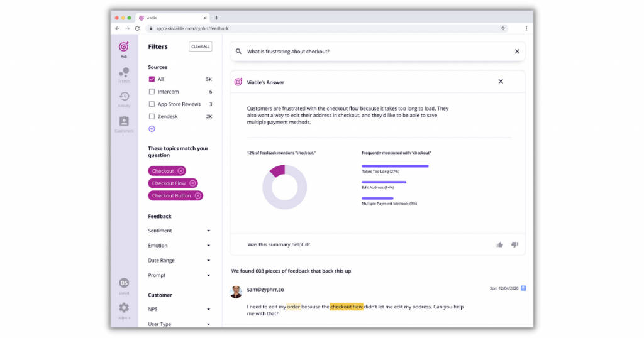Open the Ask section in sidebar
Image resolution: width=644 pixels, height=338 pixels.
[124, 48]
